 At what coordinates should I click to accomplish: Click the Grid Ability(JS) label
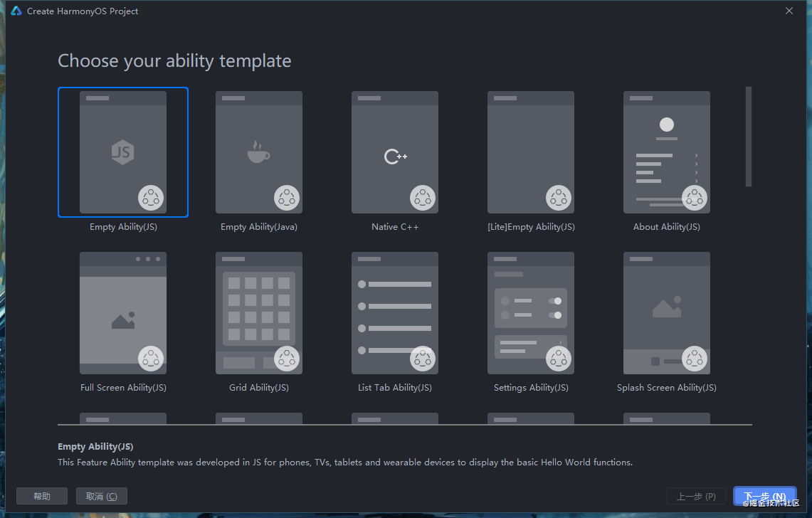point(259,388)
